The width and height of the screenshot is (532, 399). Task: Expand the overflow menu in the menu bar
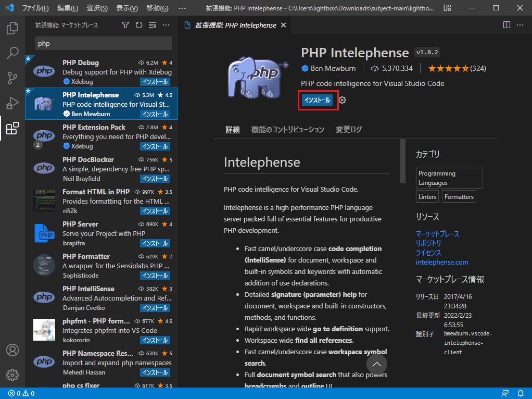tap(182, 8)
